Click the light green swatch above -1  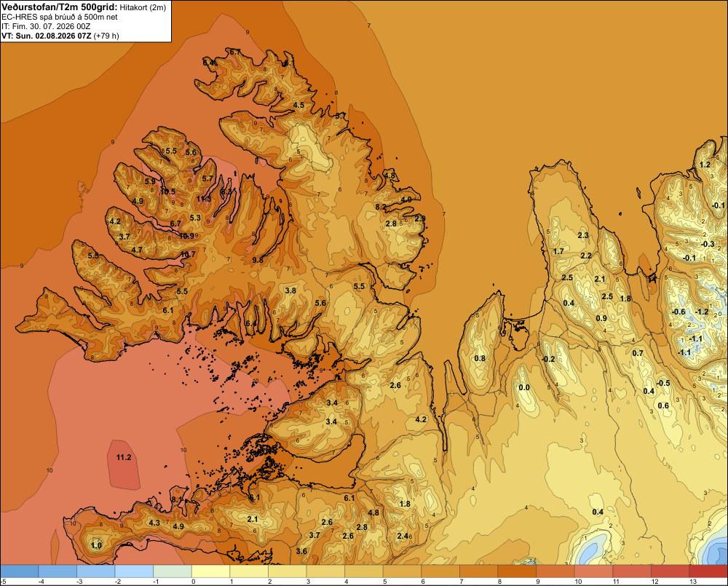173,571
